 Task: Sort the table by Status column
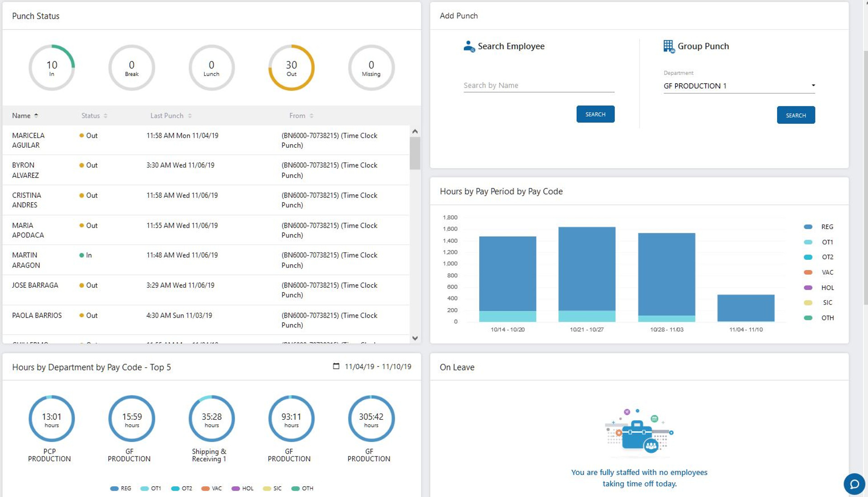point(93,115)
